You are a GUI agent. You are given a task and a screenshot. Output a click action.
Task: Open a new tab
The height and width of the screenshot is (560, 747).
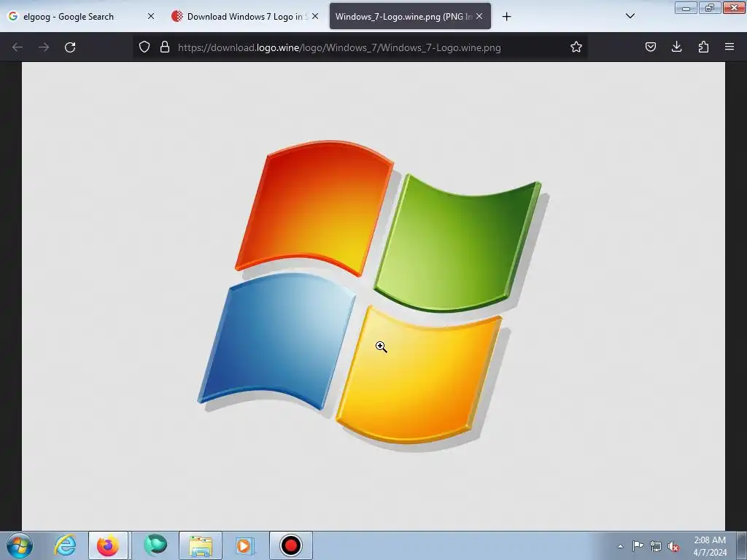click(x=506, y=17)
